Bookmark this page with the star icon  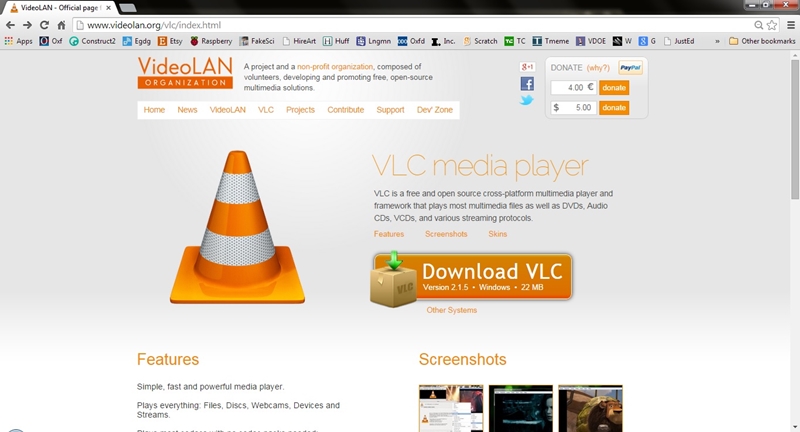pos(772,25)
